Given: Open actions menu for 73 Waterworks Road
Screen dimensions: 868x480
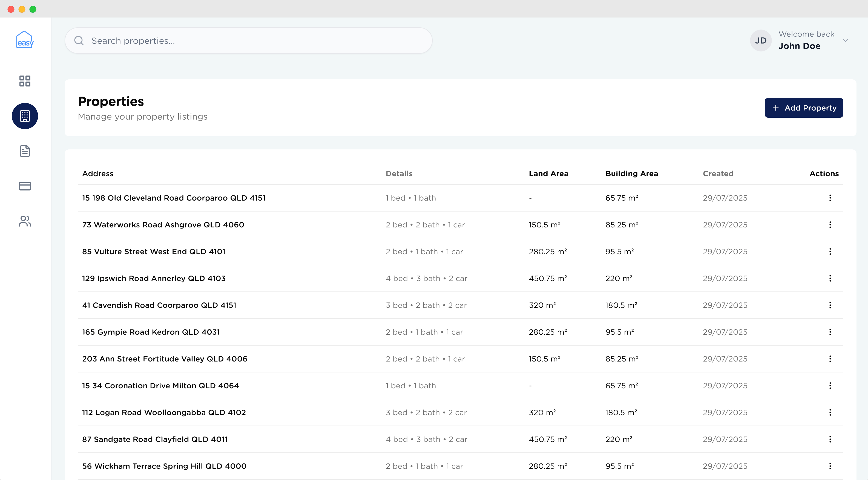Looking at the screenshot, I should tap(830, 225).
